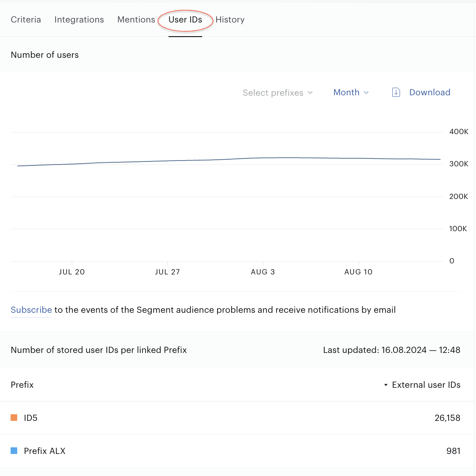Open the Mentions tab
476x476 pixels.
(x=136, y=20)
